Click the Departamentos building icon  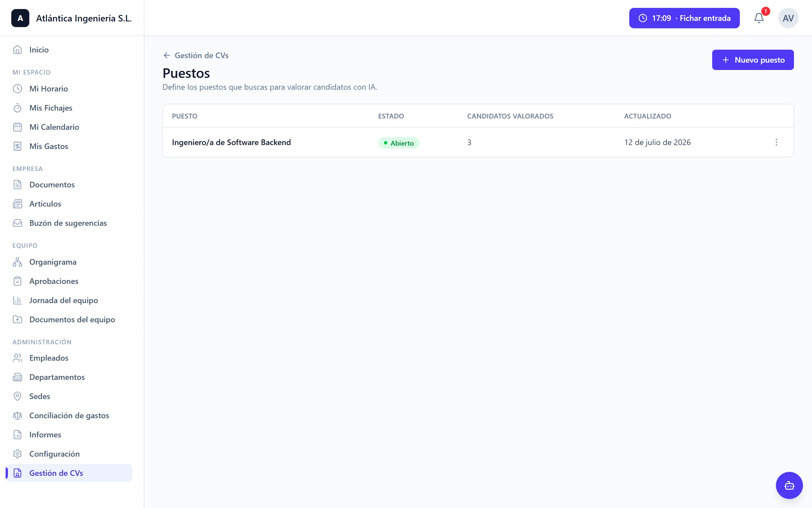(17, 377)
